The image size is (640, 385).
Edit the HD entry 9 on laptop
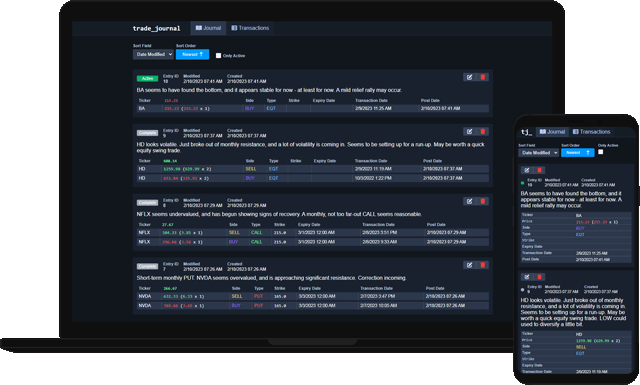[x=469, y=131]
